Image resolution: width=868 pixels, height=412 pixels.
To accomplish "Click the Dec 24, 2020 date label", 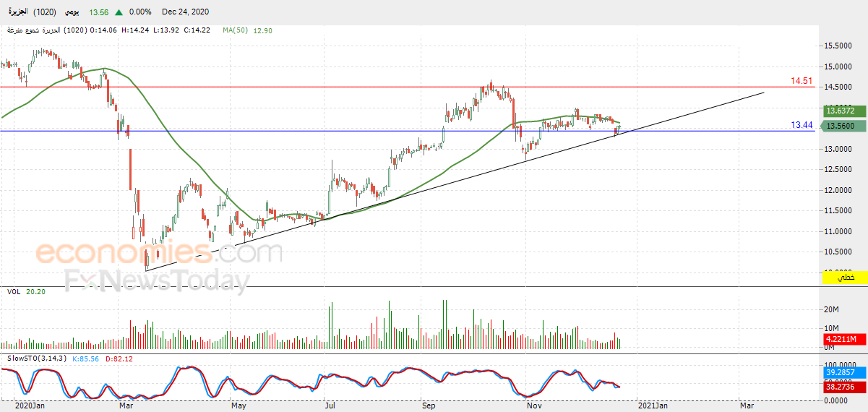I will tap(184, 12).
